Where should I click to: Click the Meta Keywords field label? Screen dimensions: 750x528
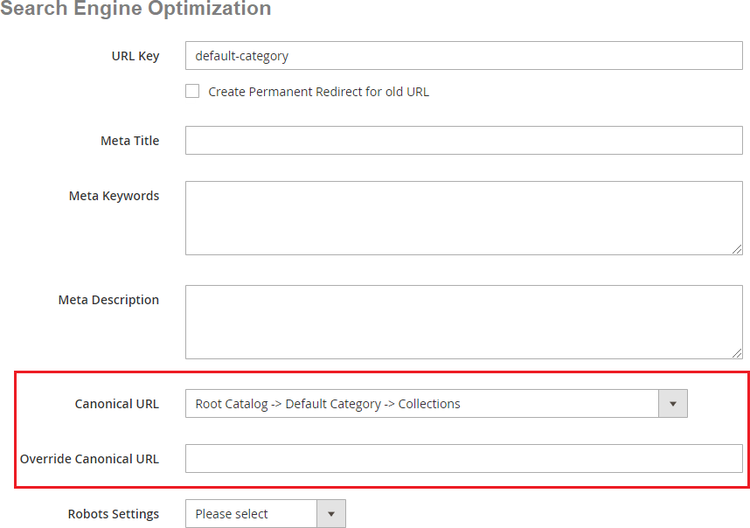pyautogui.click(x=114, y=196)
